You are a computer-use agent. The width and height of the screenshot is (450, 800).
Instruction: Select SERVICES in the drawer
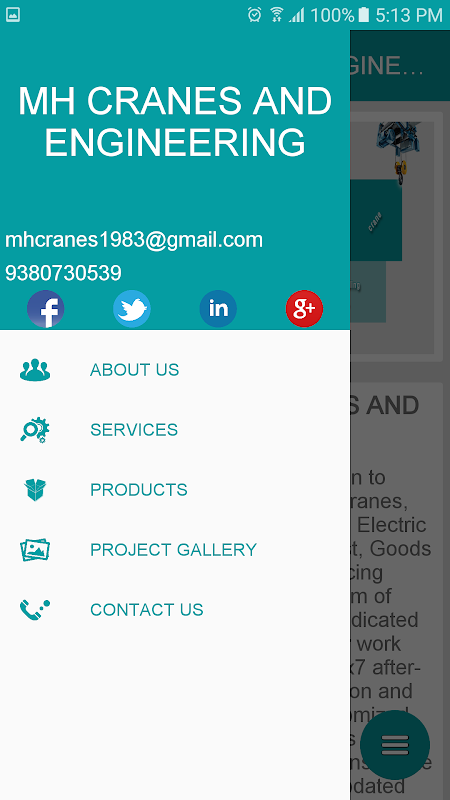(x=175, y=430)
